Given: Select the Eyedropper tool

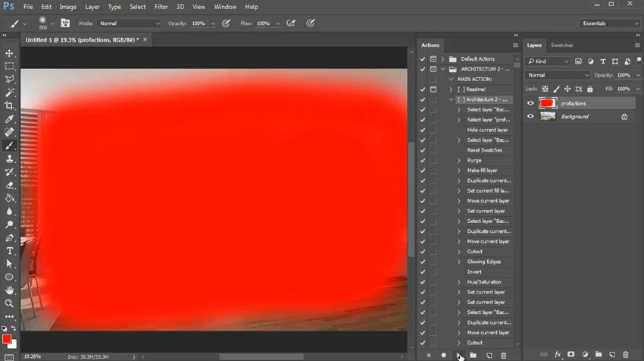Looking at the screenshot, I should (9, 119).
